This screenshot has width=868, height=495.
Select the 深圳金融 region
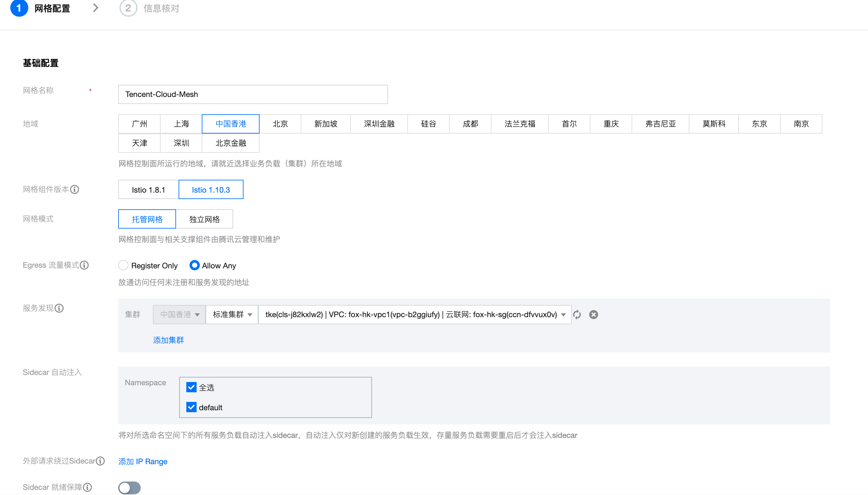tap(379, 124)
